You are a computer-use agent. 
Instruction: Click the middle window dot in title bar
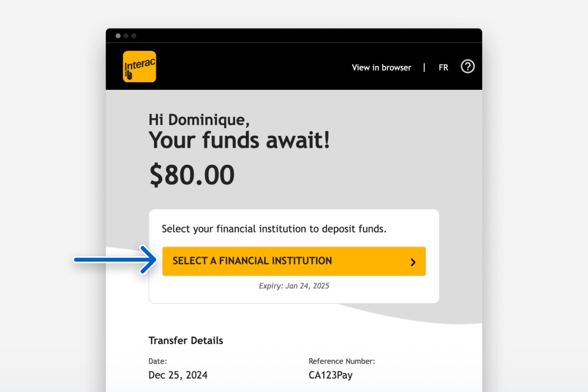tap(126, 36)
